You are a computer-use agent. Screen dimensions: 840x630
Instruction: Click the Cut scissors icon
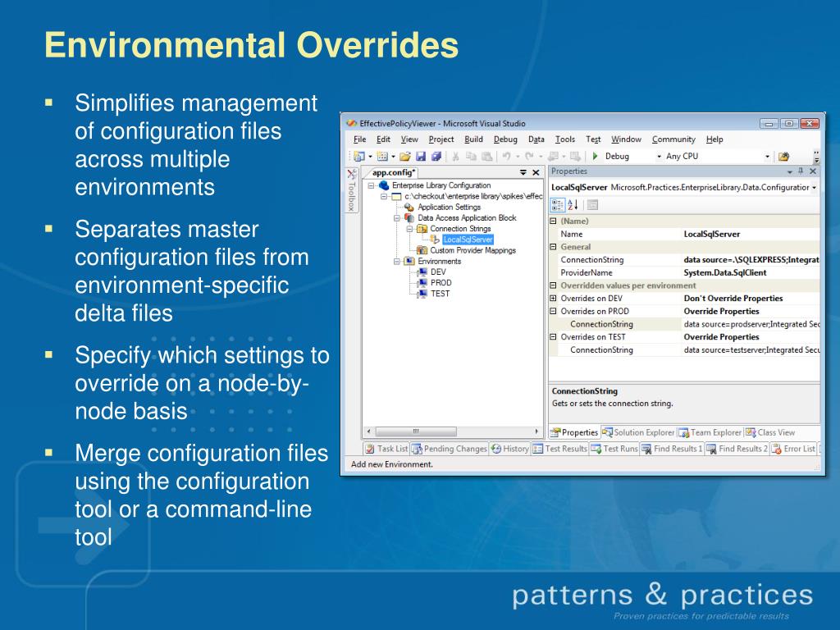point(455,157)
